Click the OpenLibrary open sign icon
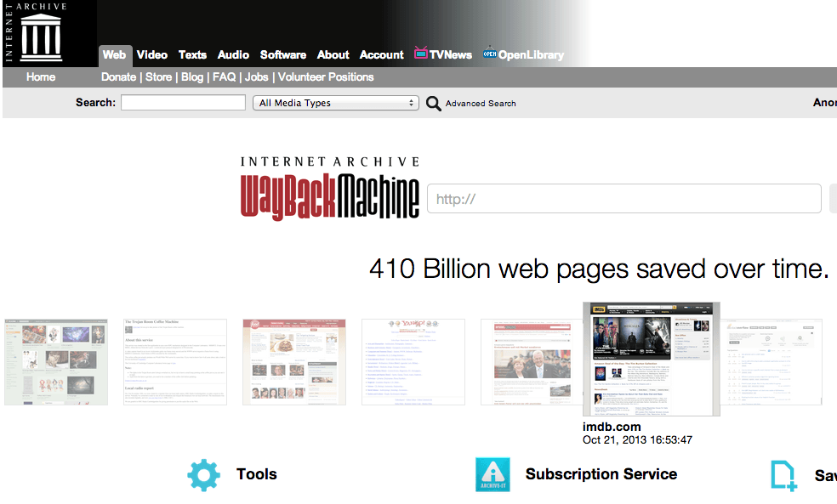The width and height of the screenshot is (837, 504). [x=489, y=53]
